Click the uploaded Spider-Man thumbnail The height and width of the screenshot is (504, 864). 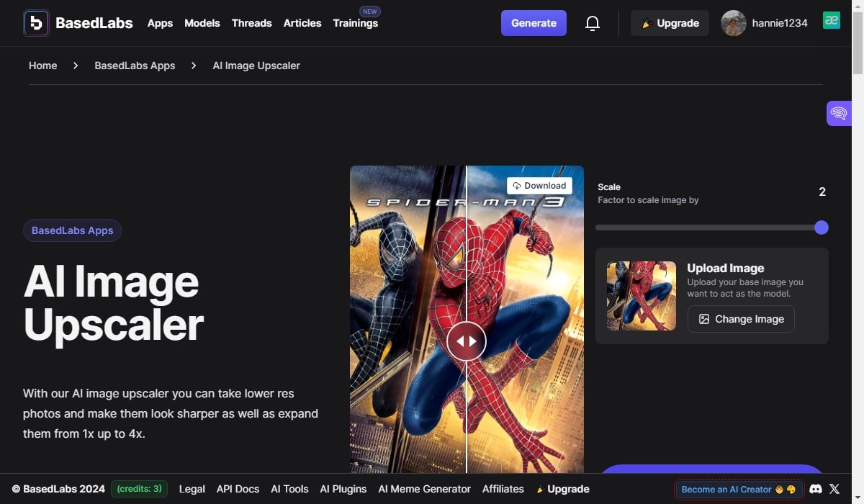[641, 296]
